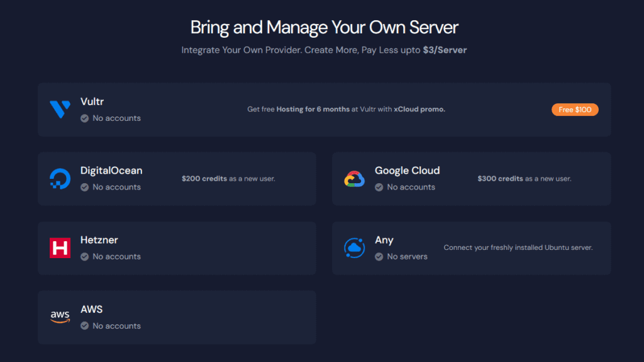Select the Google Cloud provider title
The width and height of the screenshot is (644, 362).
407,171
